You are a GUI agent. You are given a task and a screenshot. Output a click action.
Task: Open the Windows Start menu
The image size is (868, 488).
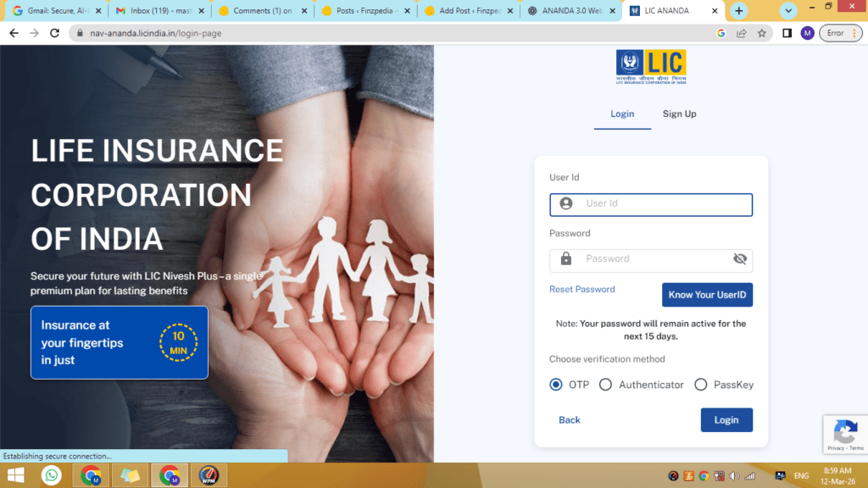(15, 475)
